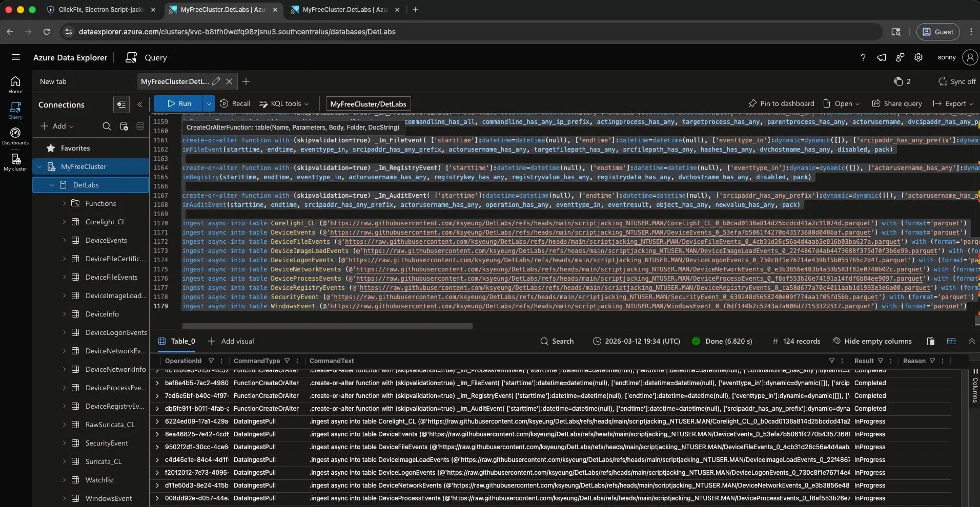This screenshot has height=507, width=980.
Task: Collapse the Connections pane with double chevron
Action: pyautogui.click(x=139, y=104)
